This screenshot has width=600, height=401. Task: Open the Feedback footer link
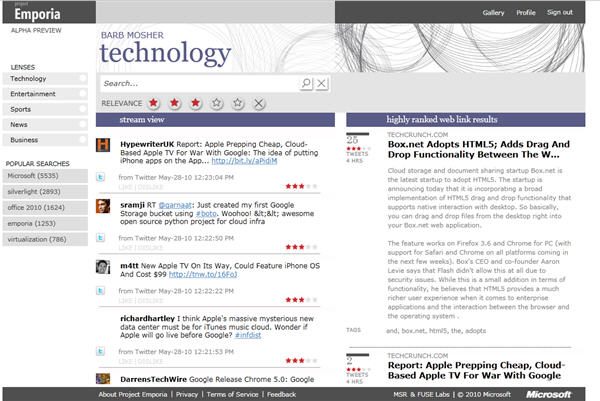coord(281,394)
